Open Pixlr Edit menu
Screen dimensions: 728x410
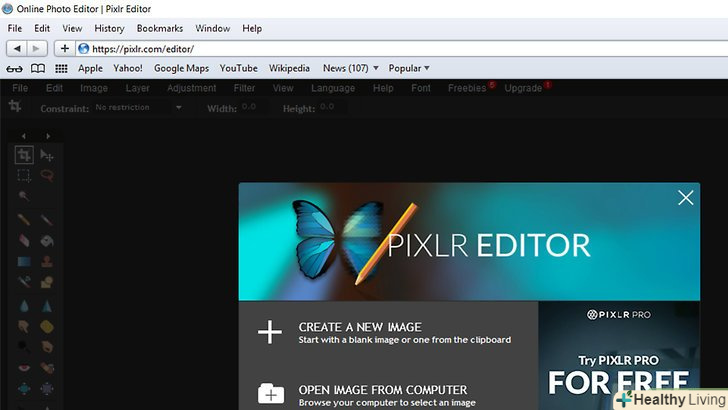[54, 88]
